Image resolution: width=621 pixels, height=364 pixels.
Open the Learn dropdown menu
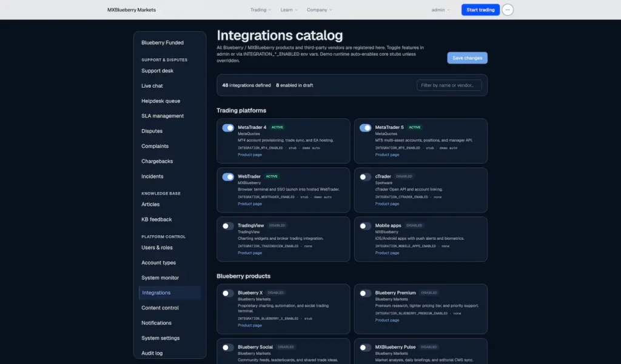[289, 10]
